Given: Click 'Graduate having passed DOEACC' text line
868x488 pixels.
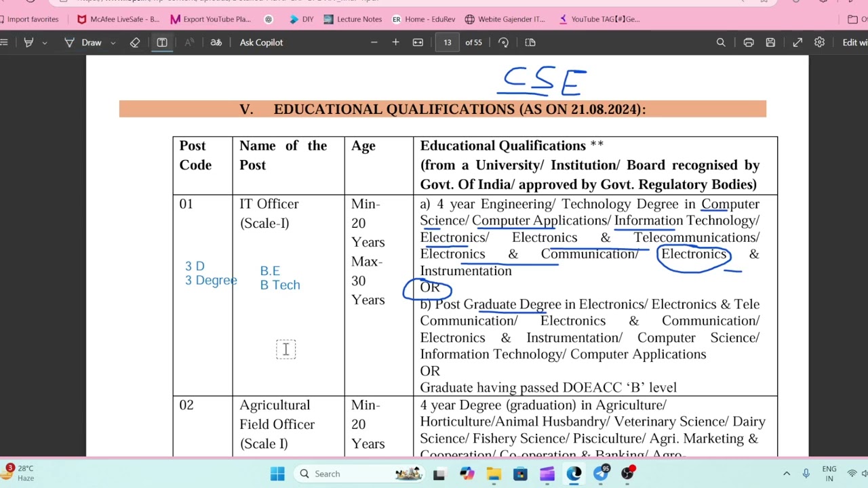Looking at the screenshot, I should coord(548,388).
